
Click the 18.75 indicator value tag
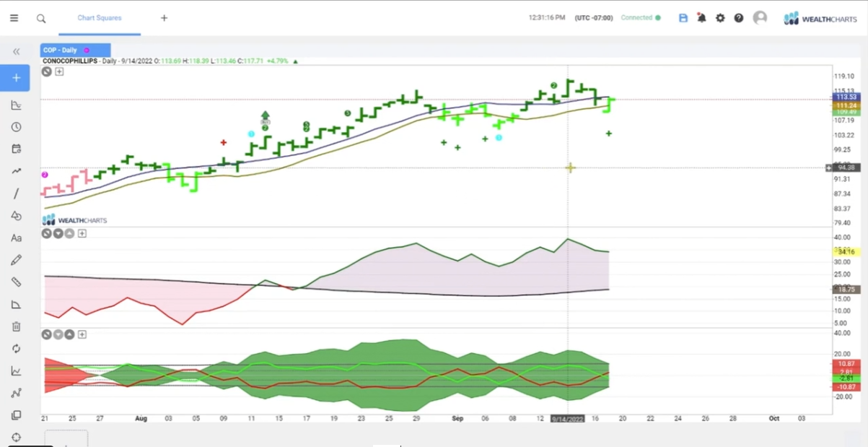pyautogui.click(x=845, y=289)
